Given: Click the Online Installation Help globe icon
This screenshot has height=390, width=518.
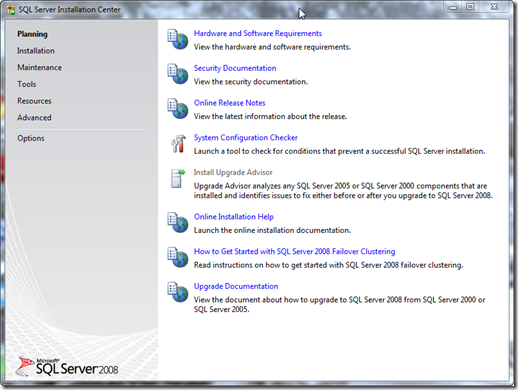Looking at the screenshot, I should tap(178, 223).
